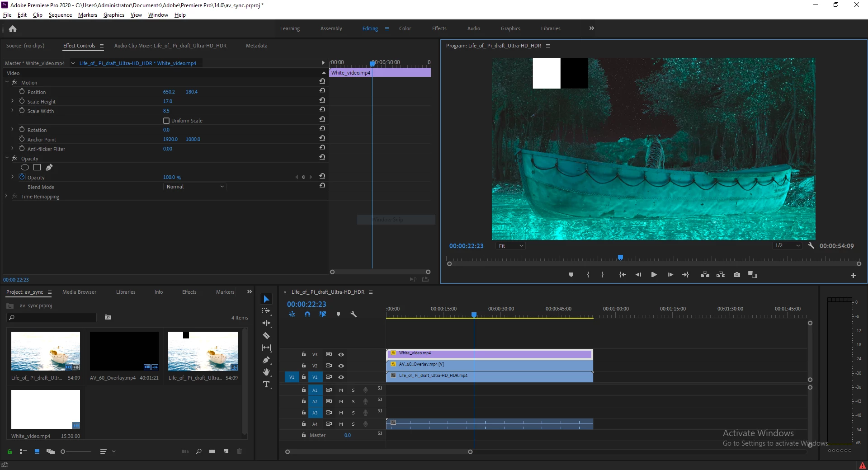Play the sequence in Program Monitor

click(x=654, y=275)
